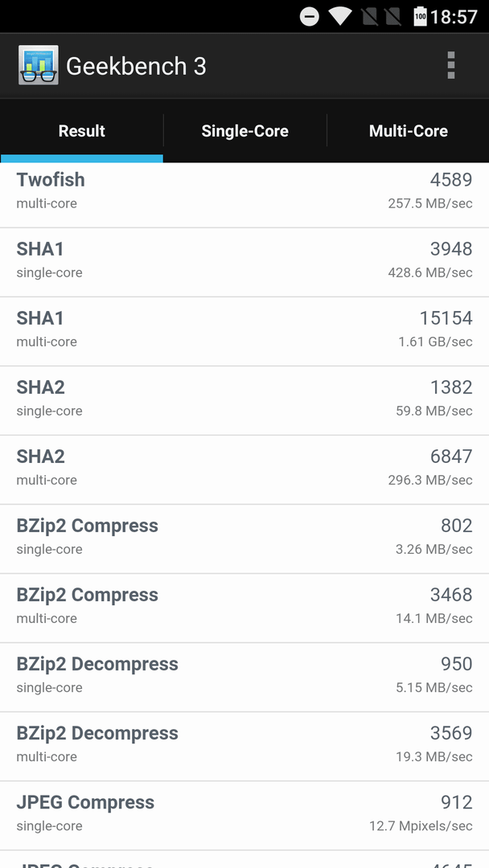Select JPEG Compress single-core row

pos(244,816)
